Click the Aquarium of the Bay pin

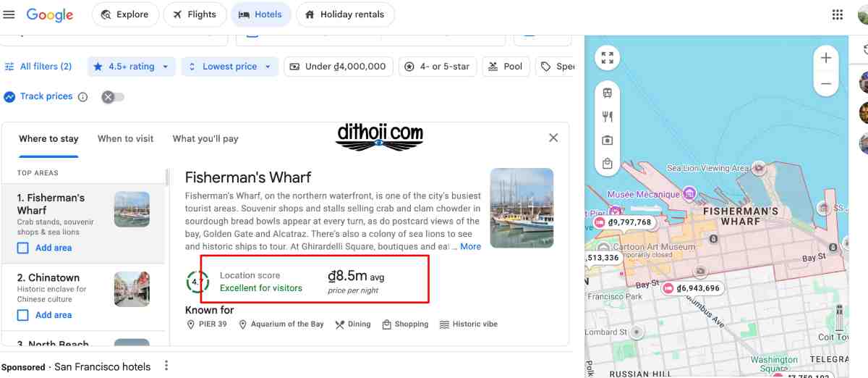243,324
